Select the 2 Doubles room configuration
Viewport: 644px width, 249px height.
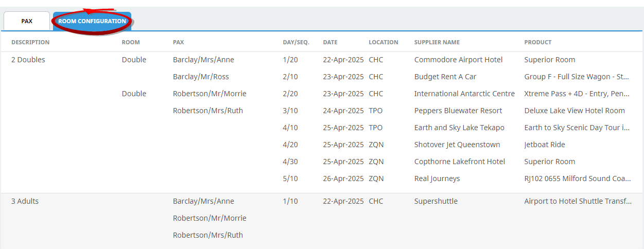[x=28, y=60]
